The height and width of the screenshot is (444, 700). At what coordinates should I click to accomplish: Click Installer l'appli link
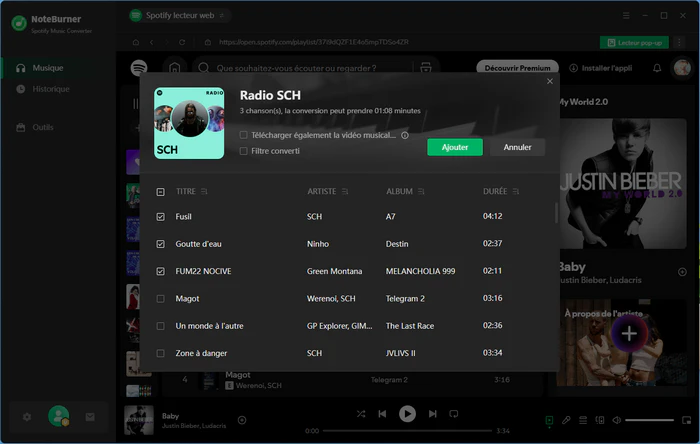tap(601, 68)
